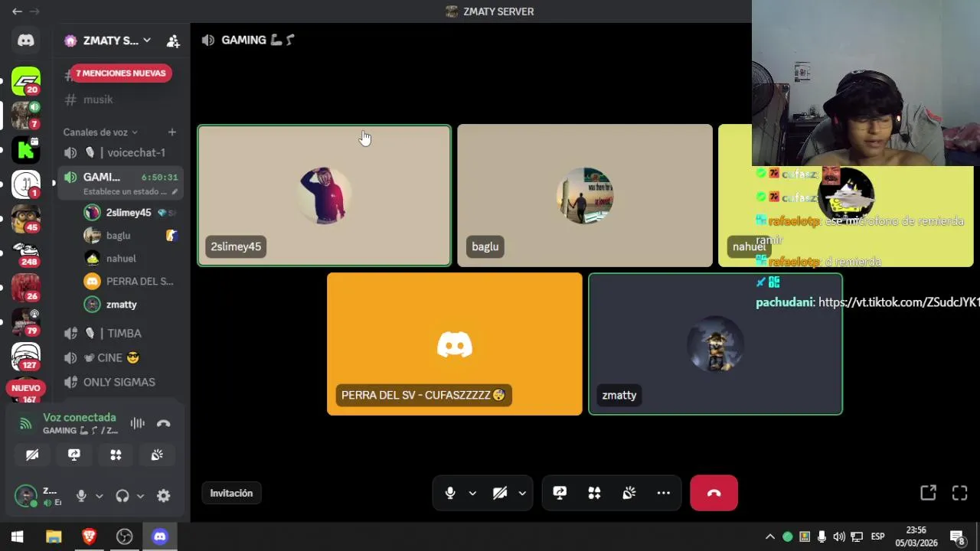Toggle camera in call control bar
Image resolution: width=980 pixels, height=551 pixels.
click(x=500, y=494)
